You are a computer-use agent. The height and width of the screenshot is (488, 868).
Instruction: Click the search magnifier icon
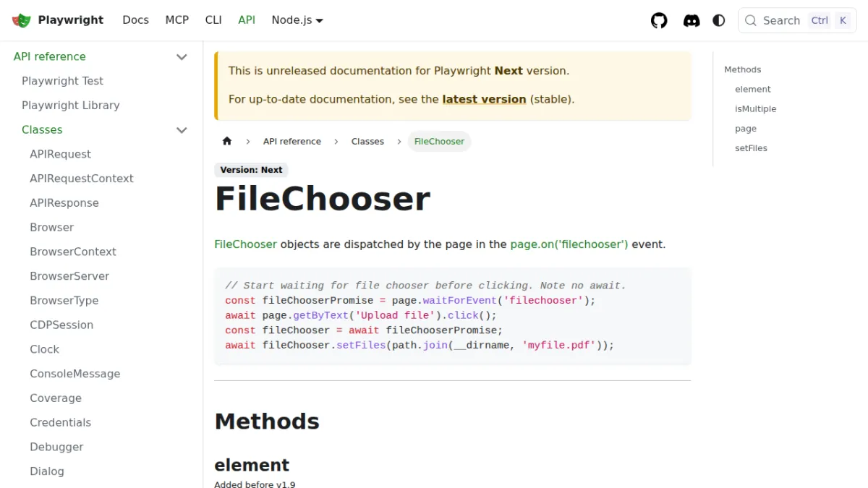[751, 20]
